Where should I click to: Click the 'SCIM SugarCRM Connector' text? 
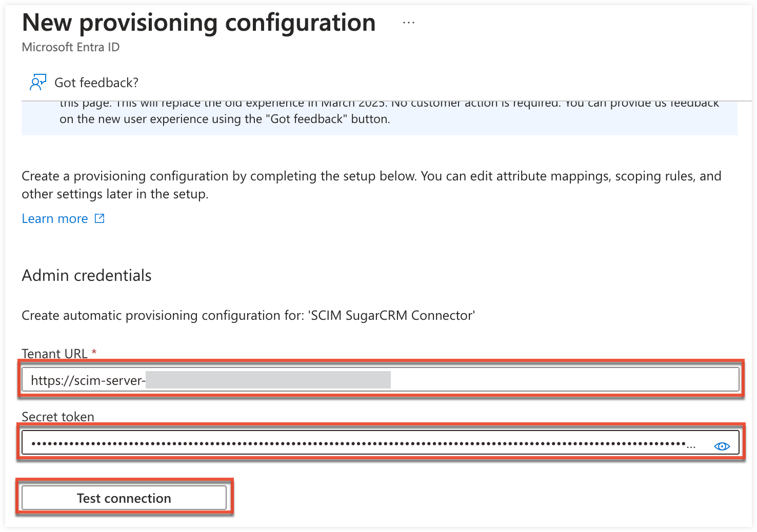(393, 315)
